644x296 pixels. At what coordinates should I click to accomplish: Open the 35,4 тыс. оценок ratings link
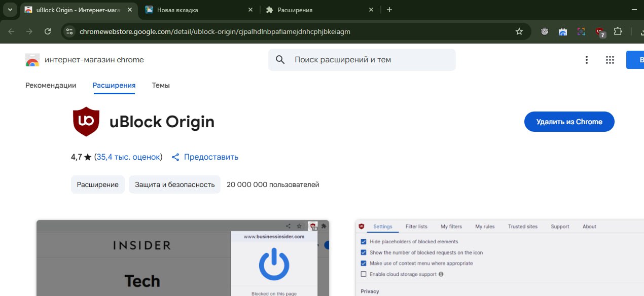pyautogui.click(x=128, y=157)
